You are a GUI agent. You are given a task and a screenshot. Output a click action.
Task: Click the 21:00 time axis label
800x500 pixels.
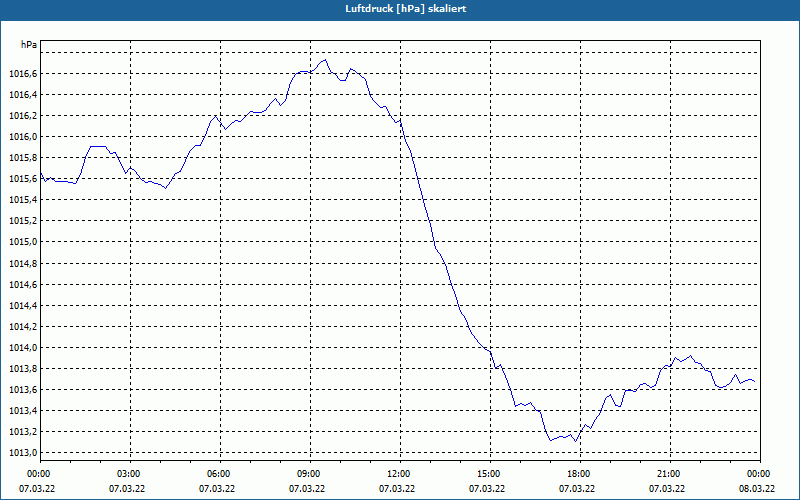(x=670, y=474)
